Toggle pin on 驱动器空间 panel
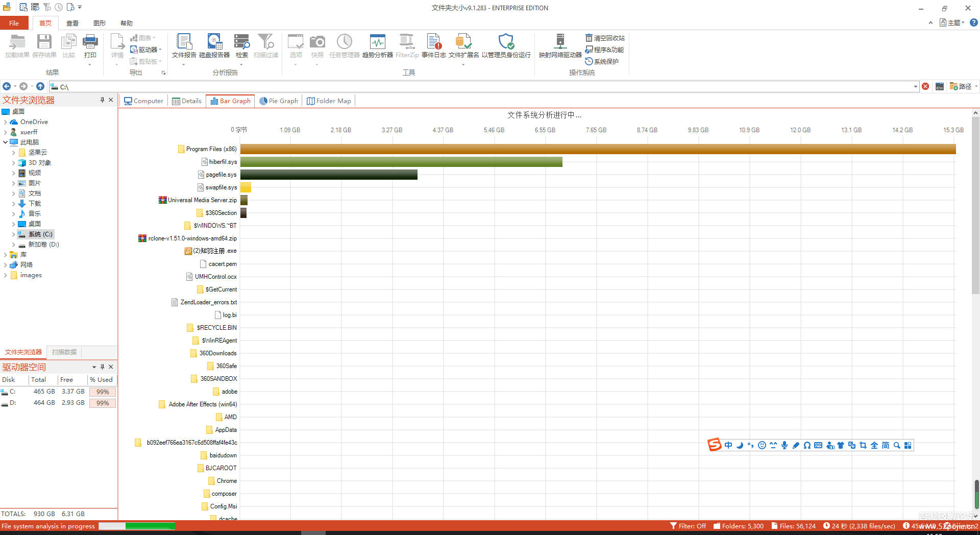This screenshot has width=980, height=535. (x=102, y=367)
